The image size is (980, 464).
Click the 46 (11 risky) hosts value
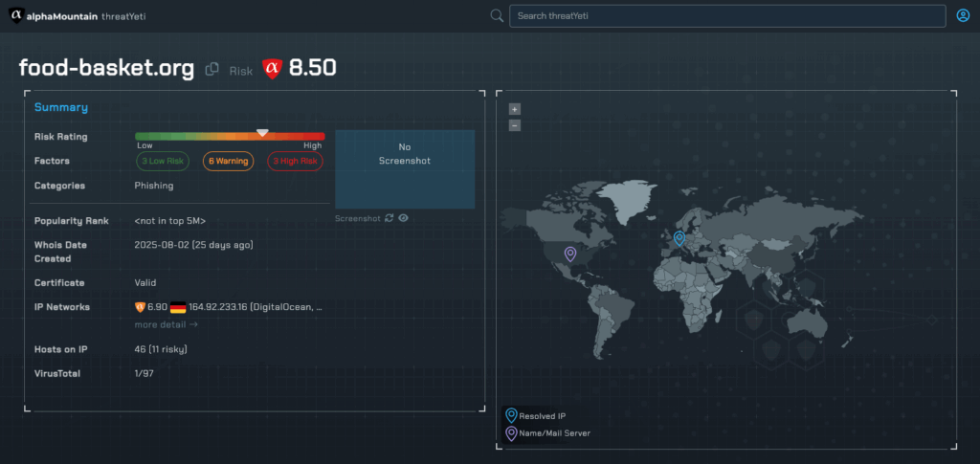[x=161, y=349]
